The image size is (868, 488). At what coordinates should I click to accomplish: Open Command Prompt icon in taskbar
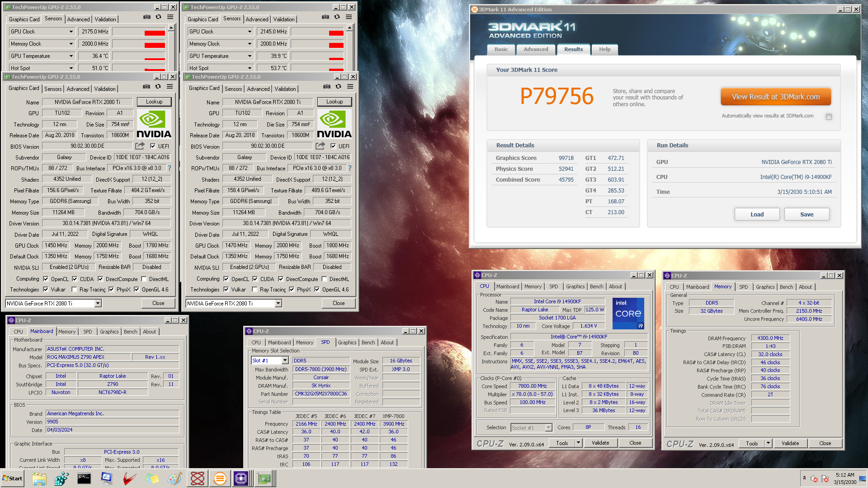pyautogui.click(x=84, y=479)
